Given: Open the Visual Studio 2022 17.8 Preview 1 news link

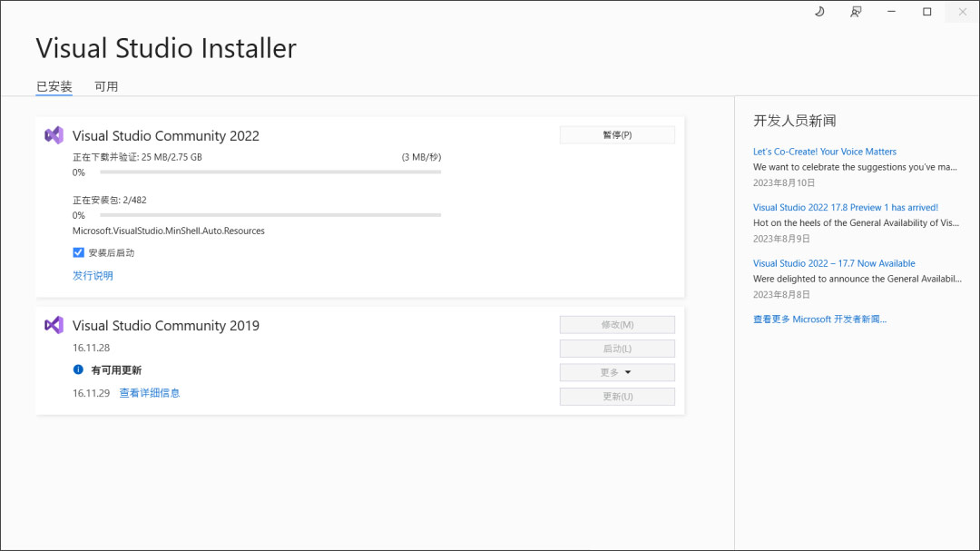Looking at the screenshot, I should click(x=846, y=208).
